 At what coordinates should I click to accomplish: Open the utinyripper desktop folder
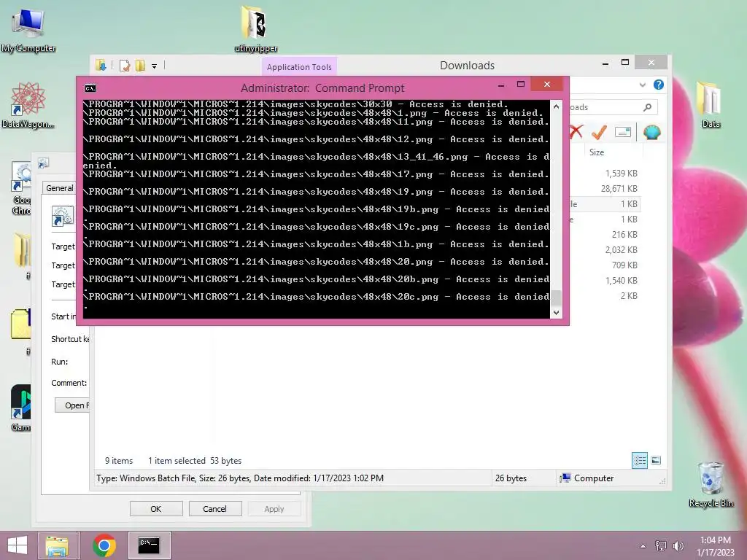(256, 29)
